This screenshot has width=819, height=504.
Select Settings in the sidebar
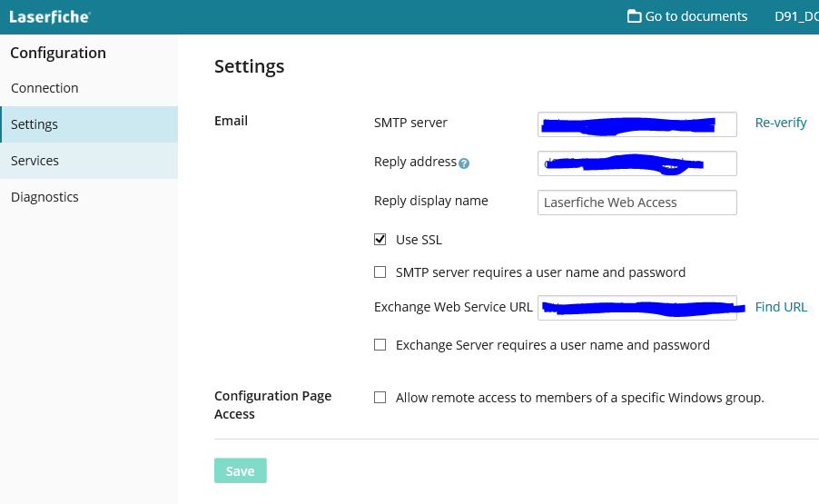pyautogui.click(x=89, y=124)
